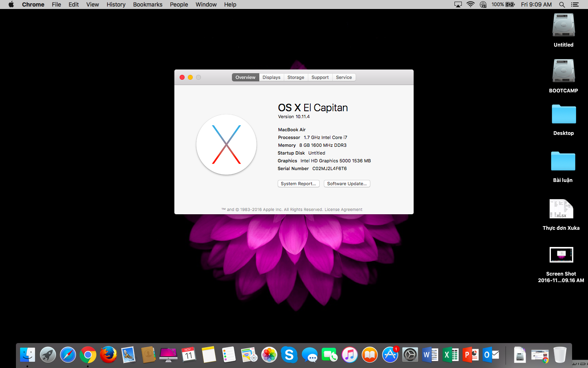Click 'Intel HD Graphics 5000 1536 MB' text
The width and height of the screenshot is (588, 368).
pos(336,161)
